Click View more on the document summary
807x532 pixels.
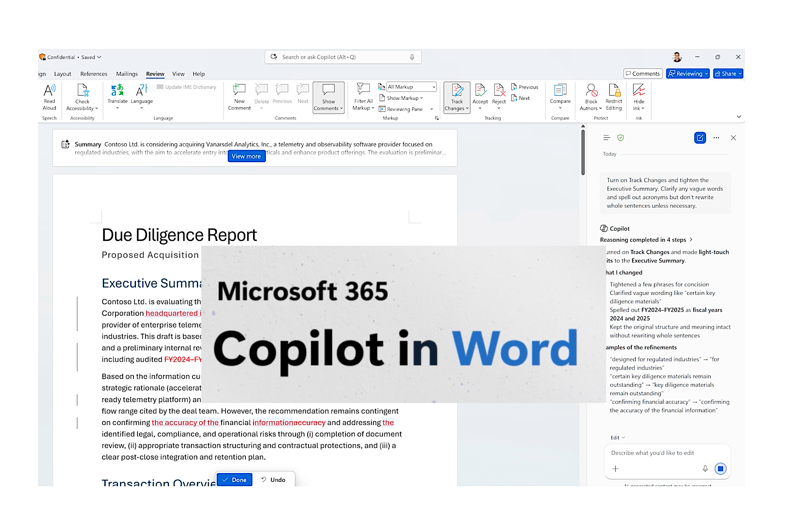[x=246, y=156]
